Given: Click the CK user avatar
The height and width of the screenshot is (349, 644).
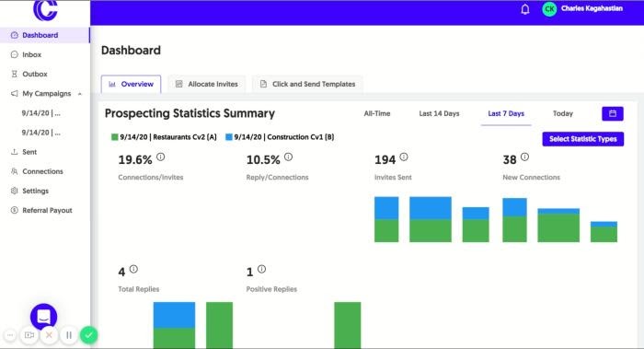Looking at the screenshot, I should coord(549,9).
